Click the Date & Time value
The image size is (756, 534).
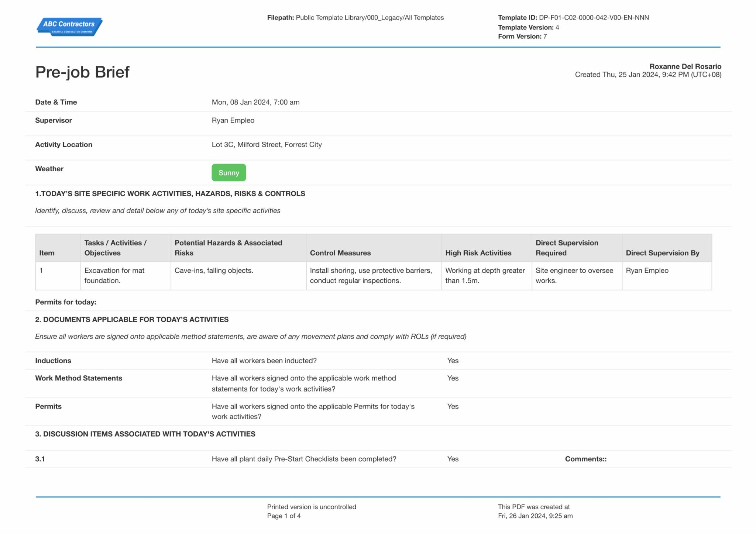[255, 102]
